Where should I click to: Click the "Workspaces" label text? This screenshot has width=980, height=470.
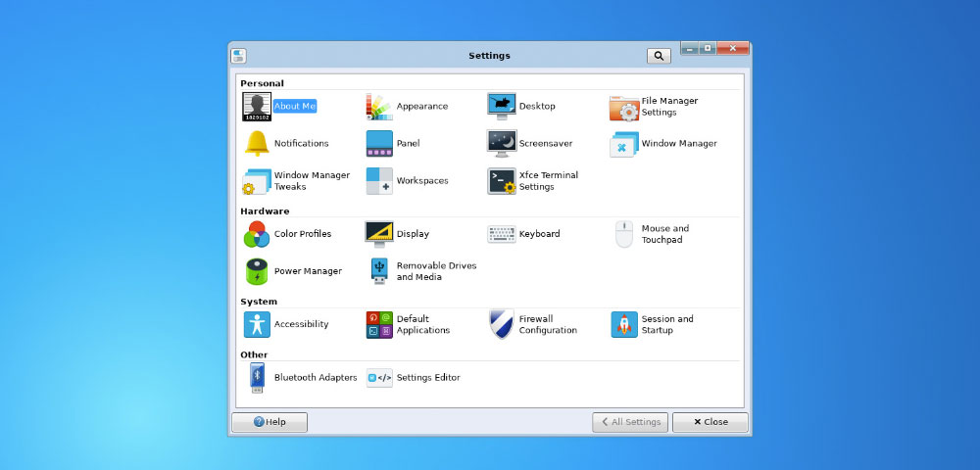(422, 181)
